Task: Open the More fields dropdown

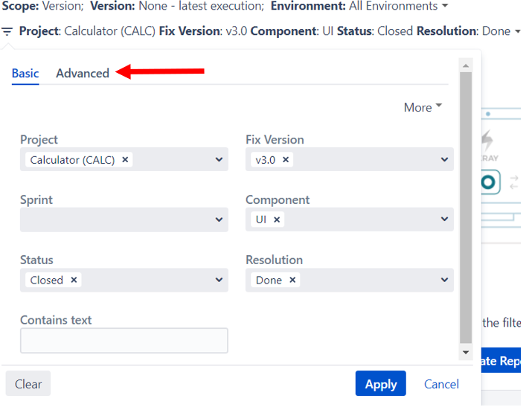Action: (423, 107)
